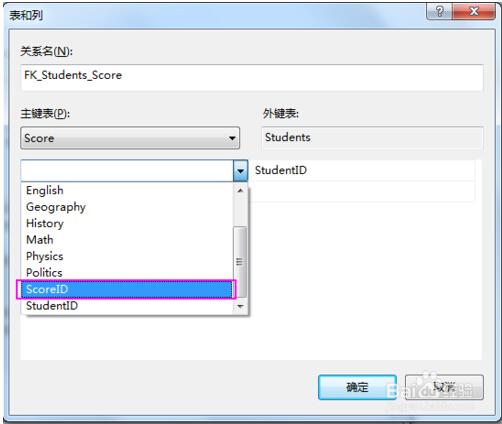Click the 取消 cancel button
502x424 pixels.
(444, 387)
